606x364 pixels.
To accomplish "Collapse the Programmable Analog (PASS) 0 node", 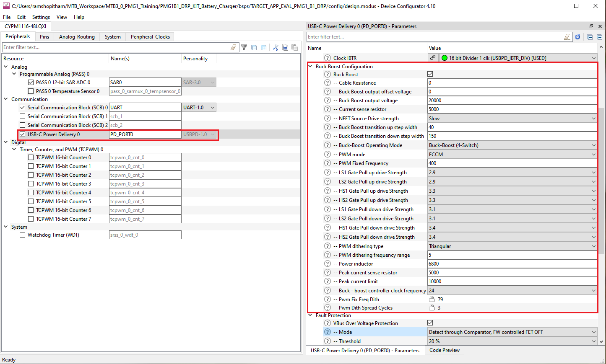I will [14, 74].
